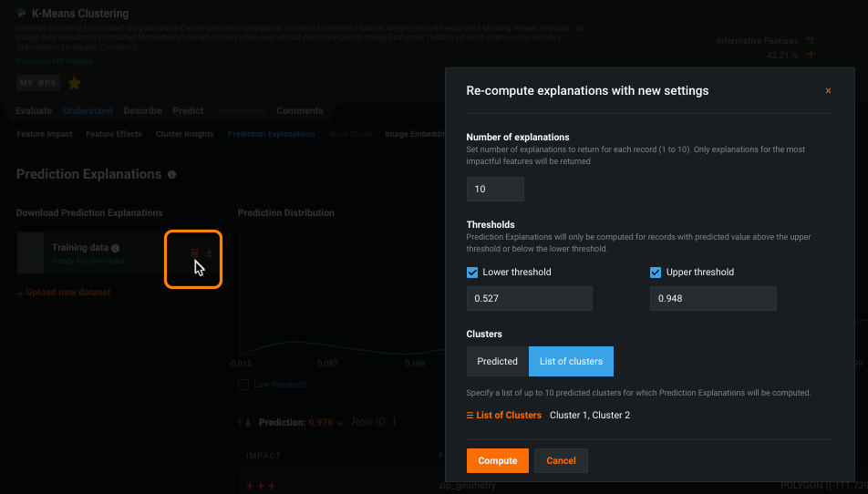The height and width of the screenshot is (494, 868).
Task: Click the +++ impact indicator
Action: pyautogui.click(x=261, y=486)
